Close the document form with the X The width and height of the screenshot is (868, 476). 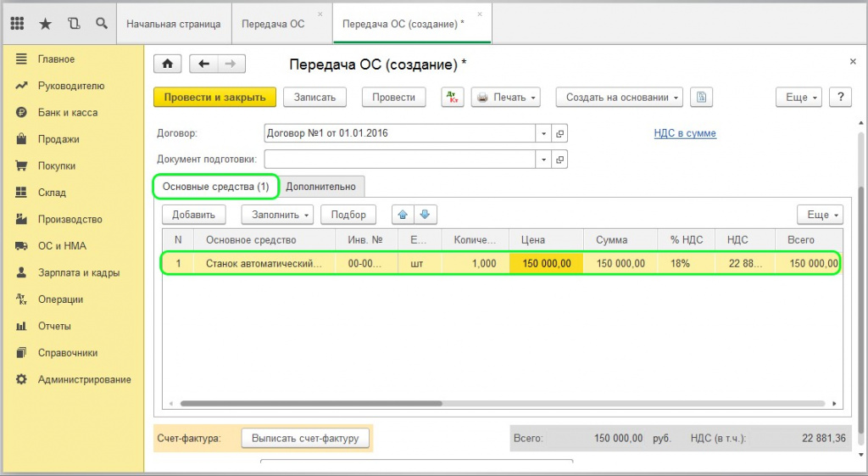(x=853, y=61)
